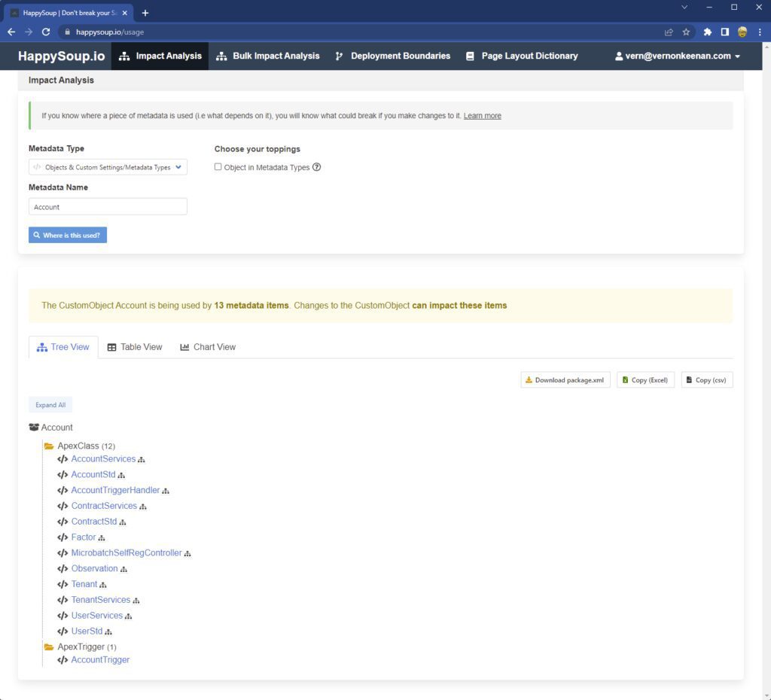Screen dimensions: 771x700
Task: Click hierarchy icon next to TenantServices
Action: point(137,601)
